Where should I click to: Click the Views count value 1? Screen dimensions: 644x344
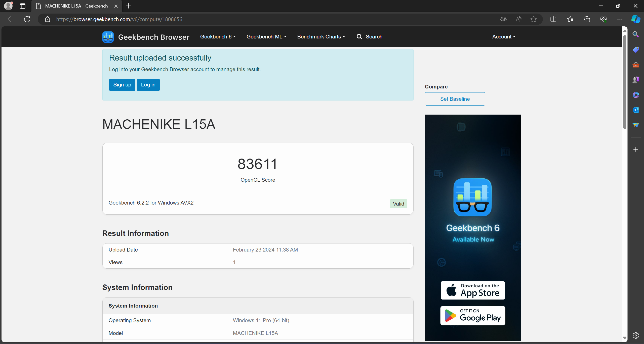pyautogui.click(x=234, y=262)
